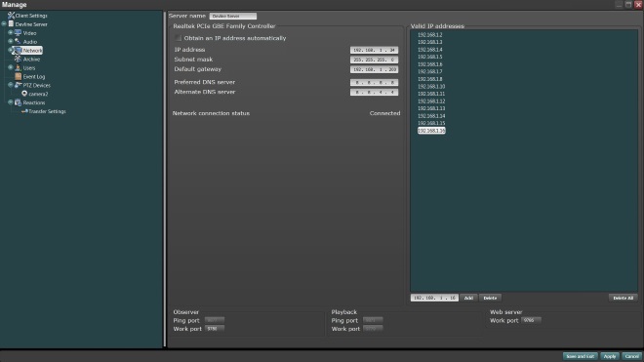Viewport: 644px width, 362px height.
Task: Select the Users tree label
Action: [28, 67]
